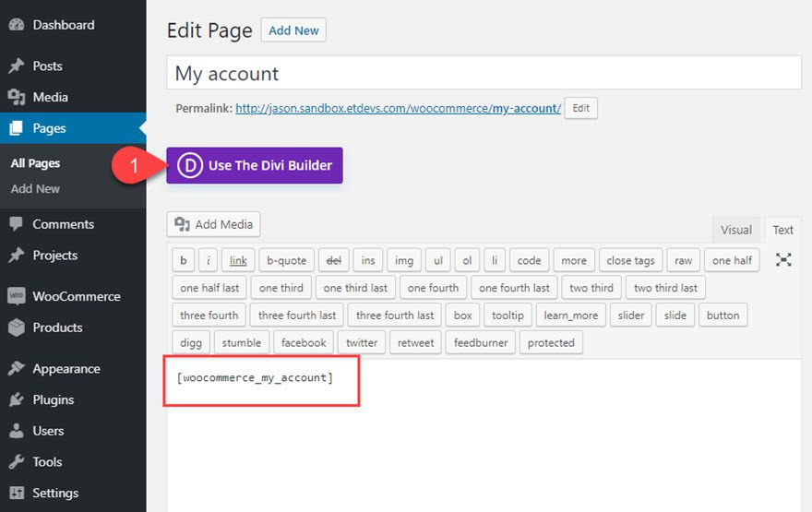Click the del quicktag button

(333, 260)
